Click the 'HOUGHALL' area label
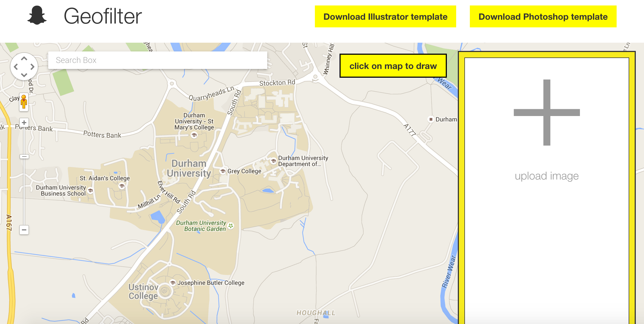This screenshot has width=644, height=324. pos(316,313)
